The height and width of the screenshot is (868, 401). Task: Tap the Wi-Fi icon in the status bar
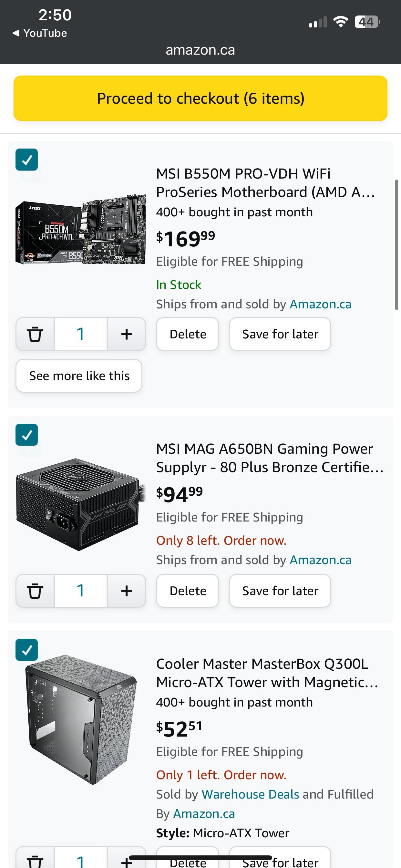pos(340,22)
